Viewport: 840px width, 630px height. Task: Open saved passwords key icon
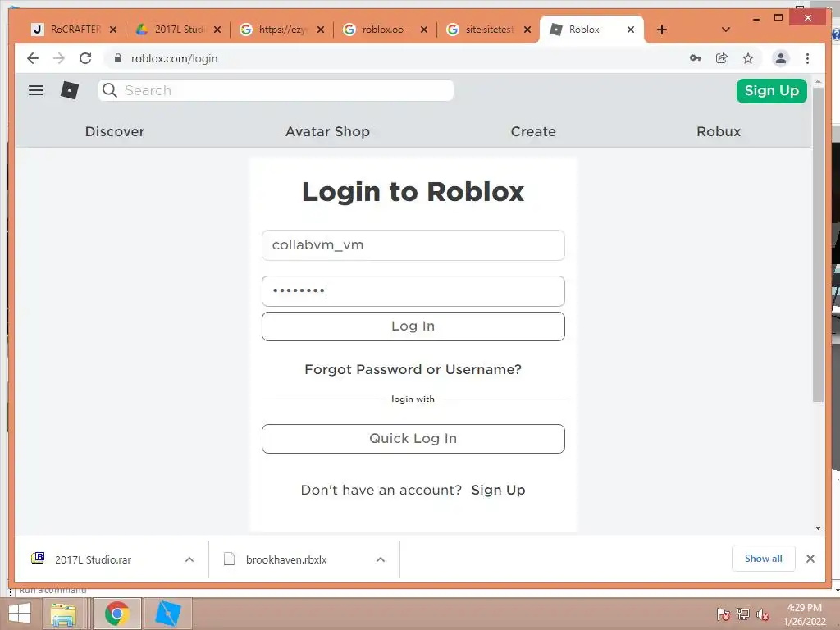[x=696, y=58]
